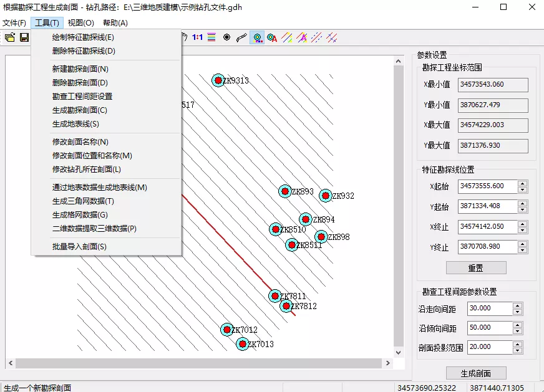Click the vertical scrollbar up arrow
Screen dimensions: 544x392
(398, 61)
